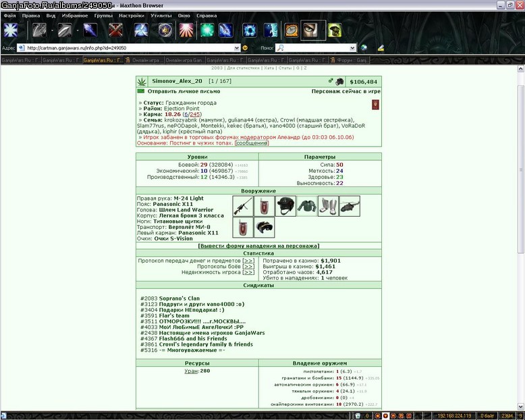Viewport: 525px width, 420px height.
Task: Open the Утилиты menu
Action: point(161,16)
